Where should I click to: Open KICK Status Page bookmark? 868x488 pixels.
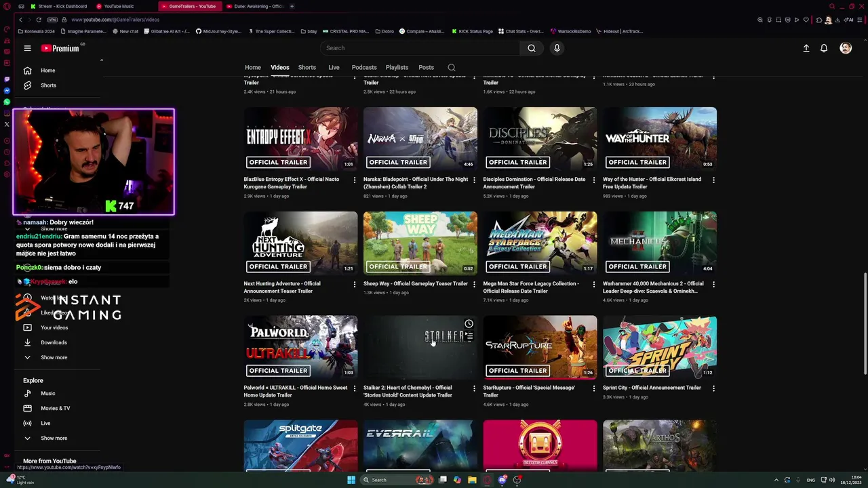472,31
